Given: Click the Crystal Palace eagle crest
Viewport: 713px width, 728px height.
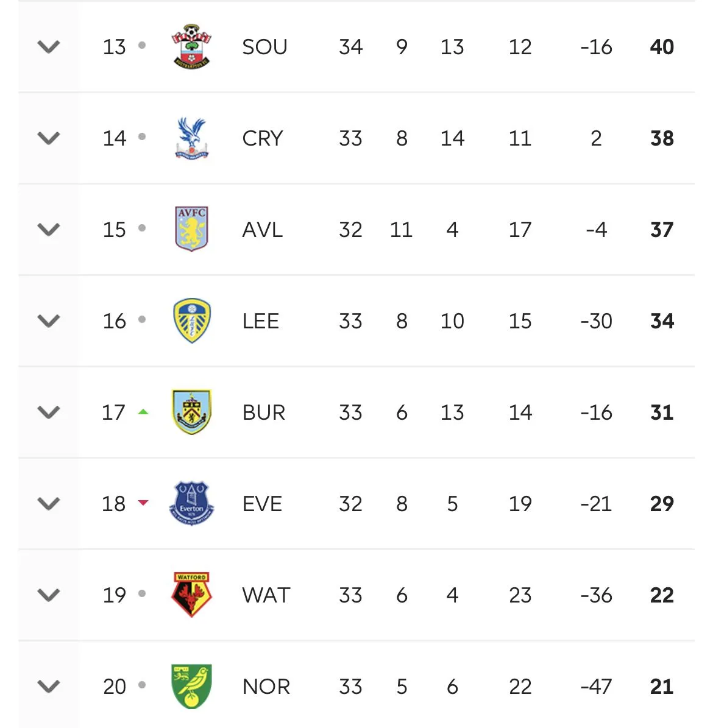Looking at the screenshot, I should click(x=191, y=138).
